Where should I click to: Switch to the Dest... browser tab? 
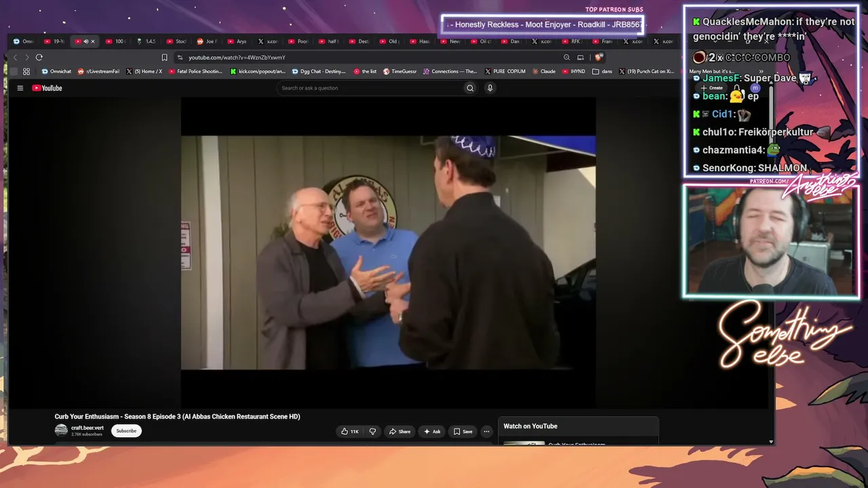point(360,41)
